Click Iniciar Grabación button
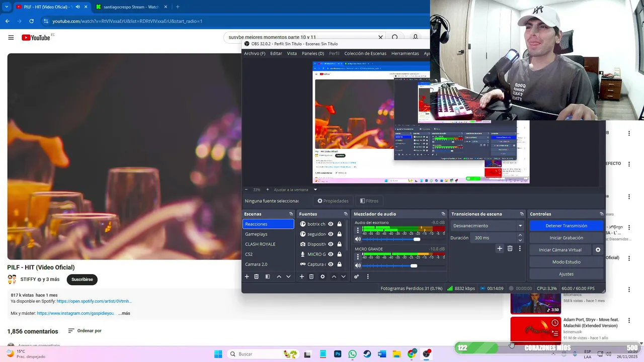The width and height of the screenshot is (644, 362). pos(566,238)
